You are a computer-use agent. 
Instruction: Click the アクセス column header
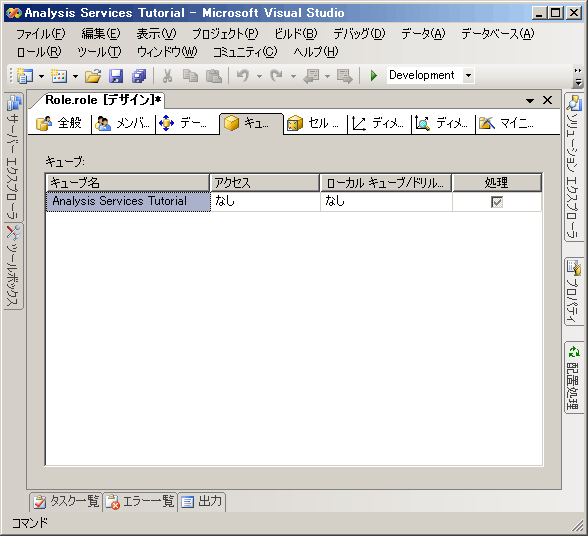pos(265,183)
